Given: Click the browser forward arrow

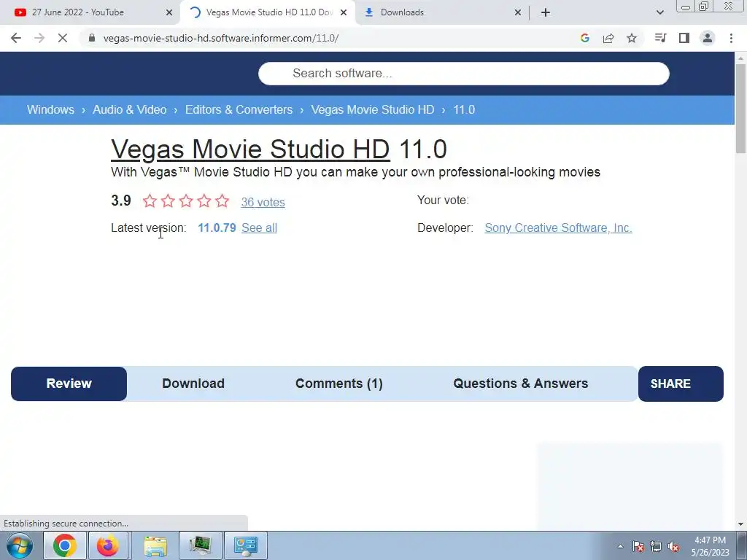Looking at the screenshot, I should (39, 38).
